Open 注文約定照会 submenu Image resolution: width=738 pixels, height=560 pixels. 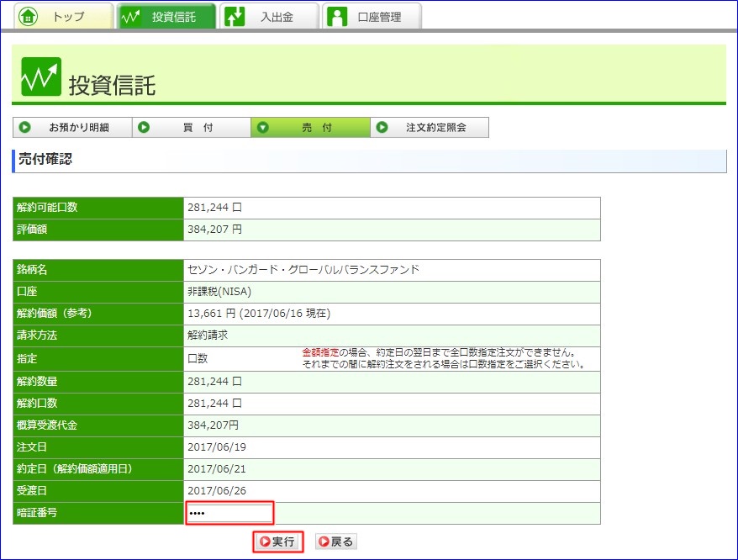click(430, 127)
